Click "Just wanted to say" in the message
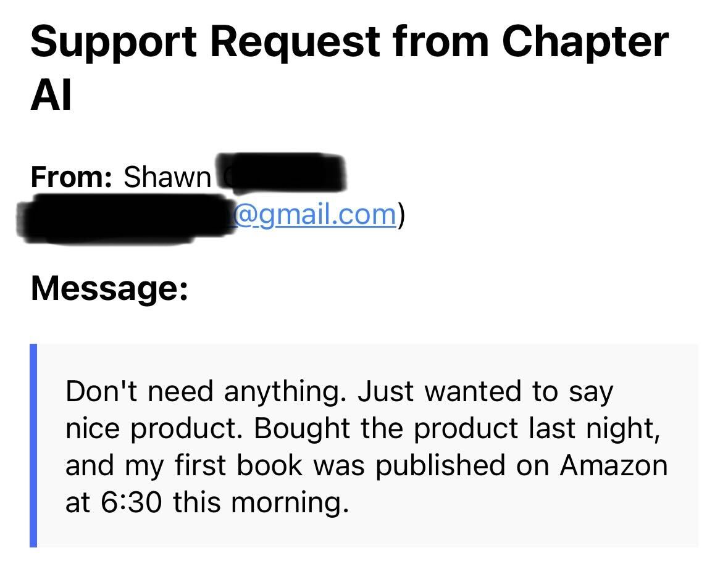 [486, 392]
